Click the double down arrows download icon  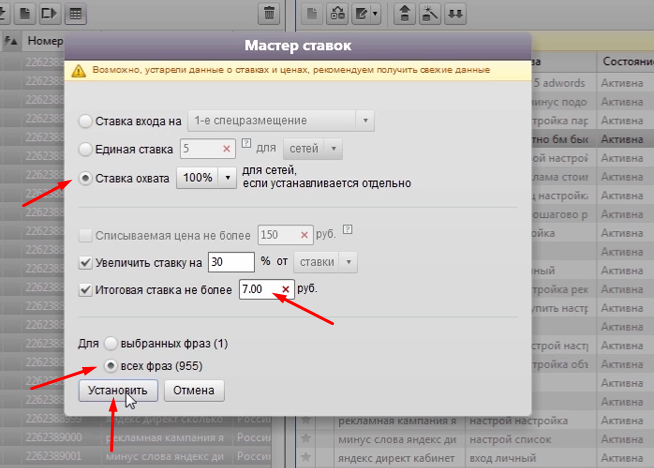(x=455, y=14)
